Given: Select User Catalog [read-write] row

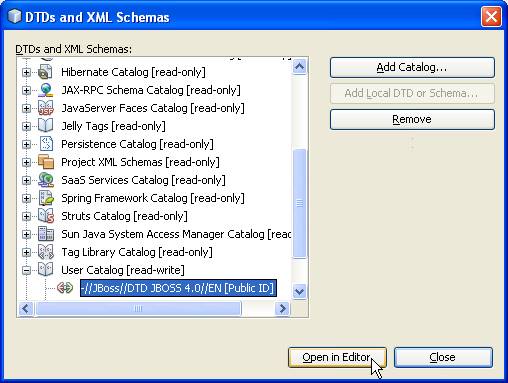Looking at the screenshot, I should coord(123,270).
